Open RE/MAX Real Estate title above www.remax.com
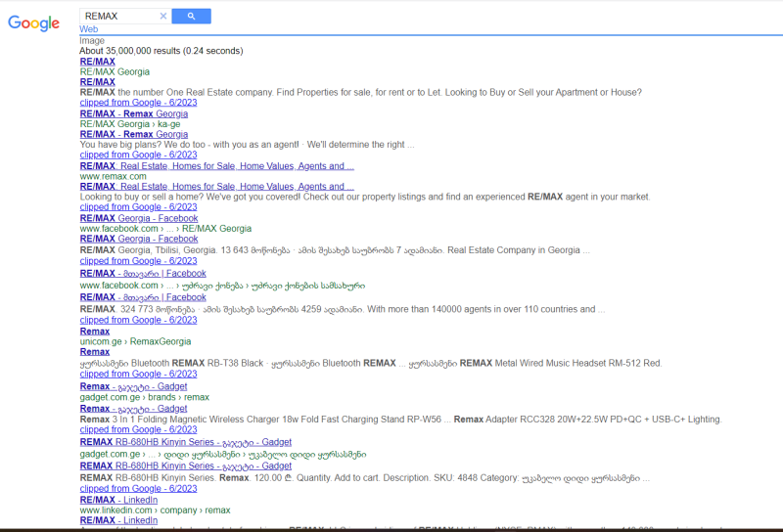Image resolution: width=783 pixels, height=532 pixels. [x=216, y=166]
